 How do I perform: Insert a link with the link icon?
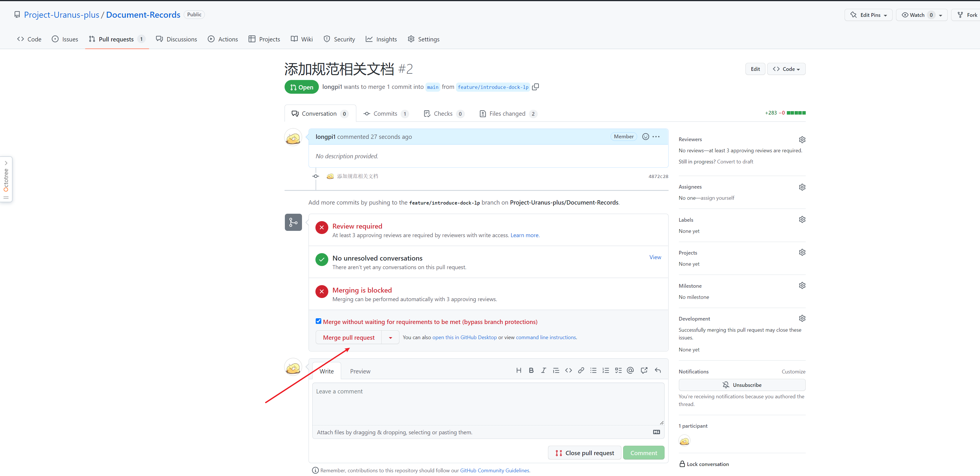581,370
